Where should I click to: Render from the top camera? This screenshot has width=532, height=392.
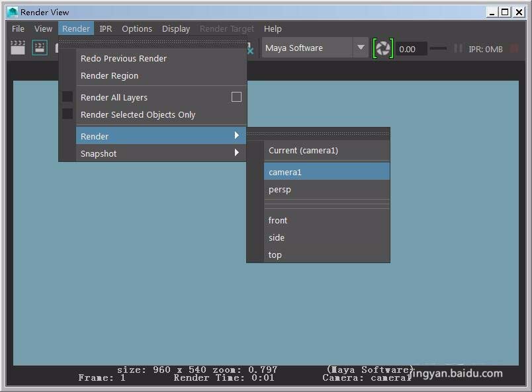pos(275,255)
